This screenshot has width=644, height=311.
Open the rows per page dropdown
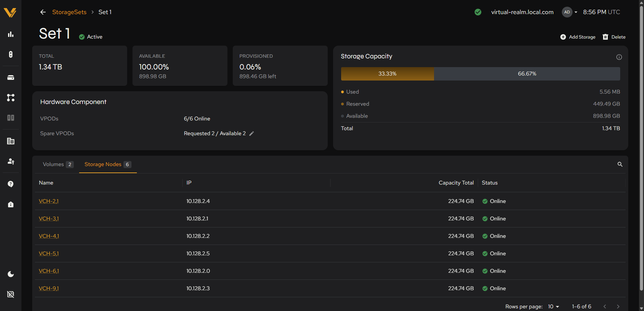click(553, 307)
